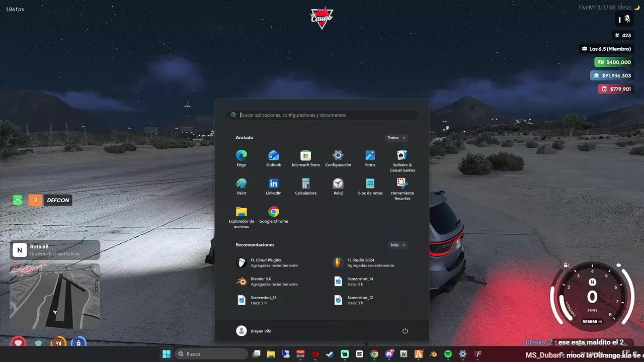
Task: Show all apps with Todos button
Action: point(396,138)
